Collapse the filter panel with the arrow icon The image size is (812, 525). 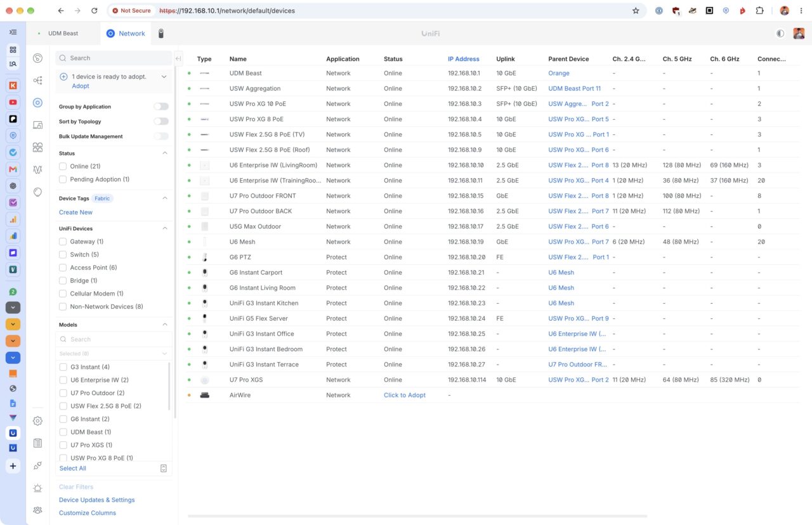point(178,58)
